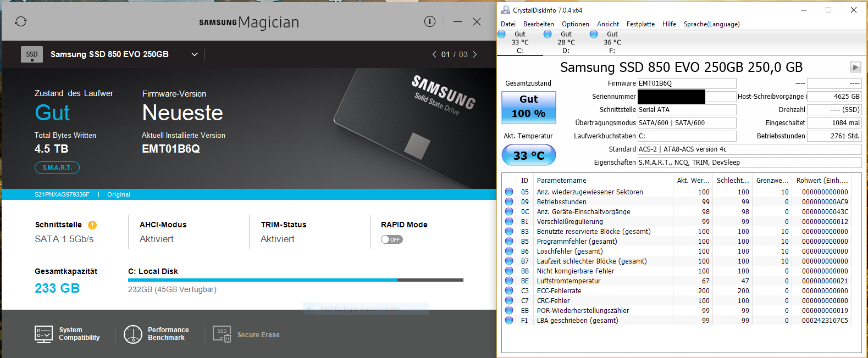
Task: Click the Performance Benchmark clock icon
Action: (133, 334)
